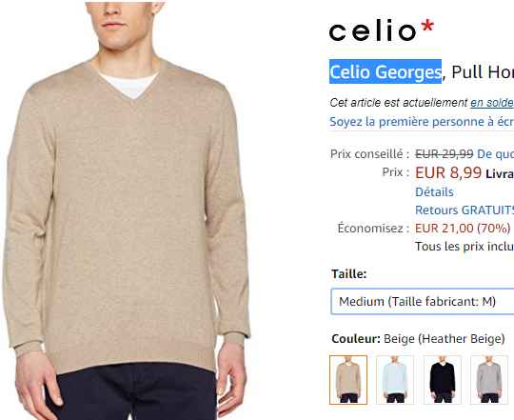Open the 'De quoi' price explanation link
Image resolution: width=514 pixels, height=420 pixels.
coord(495,153)
